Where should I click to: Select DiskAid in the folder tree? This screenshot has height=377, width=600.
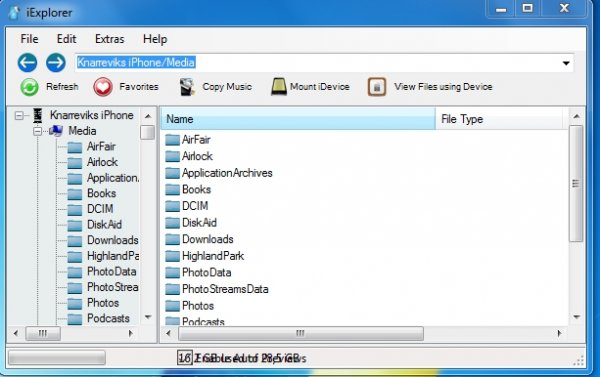pyautogui.click(x=104, y=225)
